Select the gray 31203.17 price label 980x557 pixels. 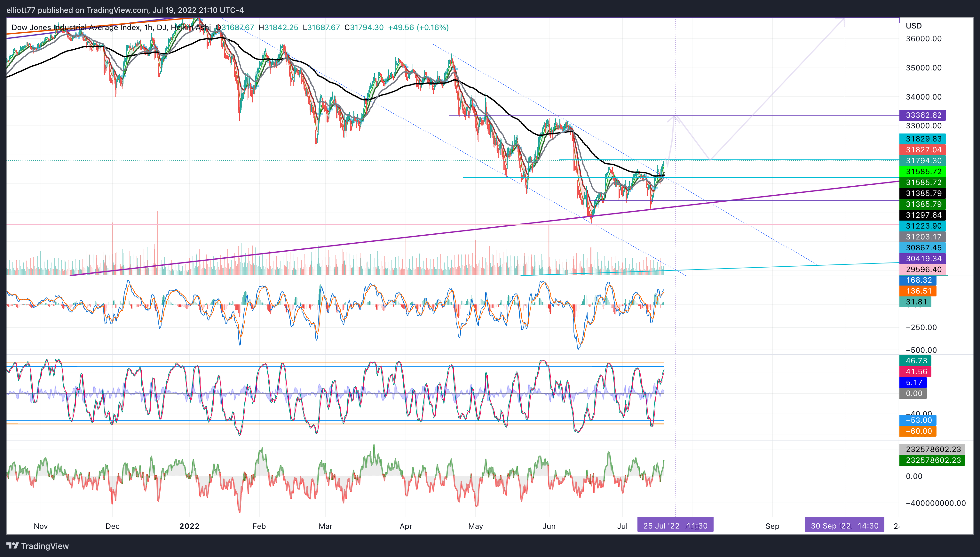tap(923, 237)
